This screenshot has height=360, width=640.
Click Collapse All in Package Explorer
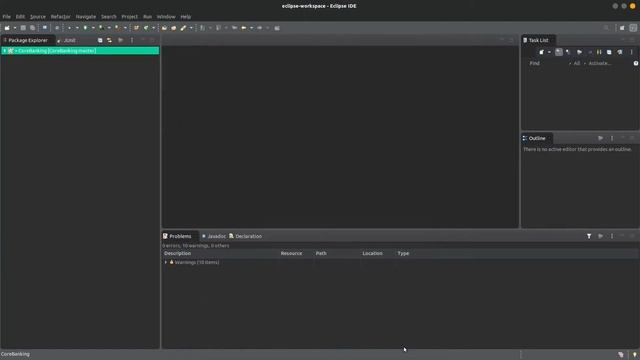click(x=100, y=40)
